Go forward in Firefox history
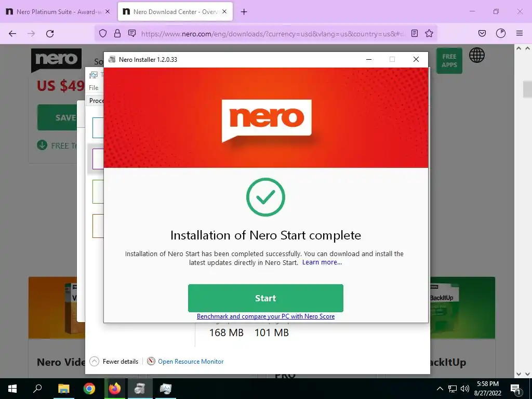 (31, 33)
